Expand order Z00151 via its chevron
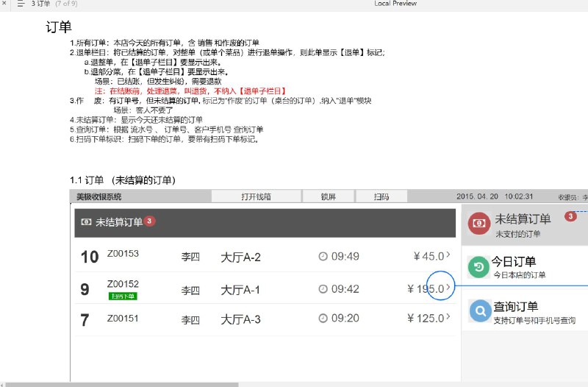The width and height of the screenshot is (588, 387). tap(448, 316)
